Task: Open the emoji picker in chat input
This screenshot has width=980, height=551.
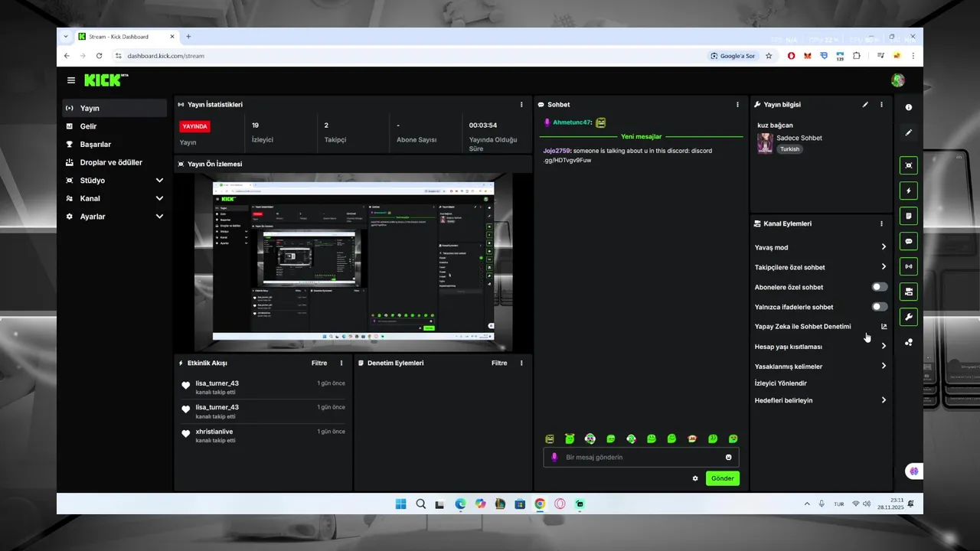Action: (x=728, y=457)
